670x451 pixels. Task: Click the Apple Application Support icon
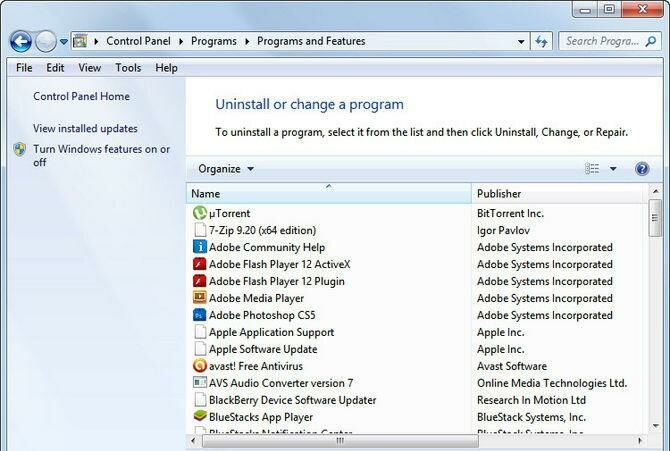click(200, 332)
